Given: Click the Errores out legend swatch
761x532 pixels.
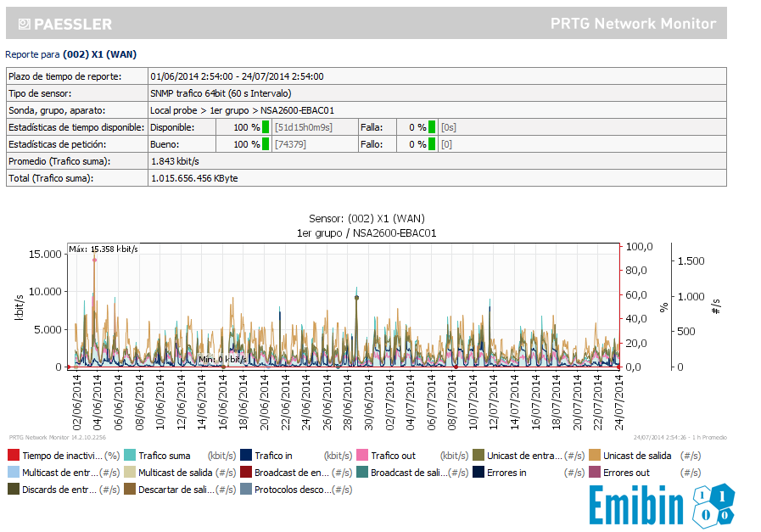Looking at the screenshot, I should point(595,473).
